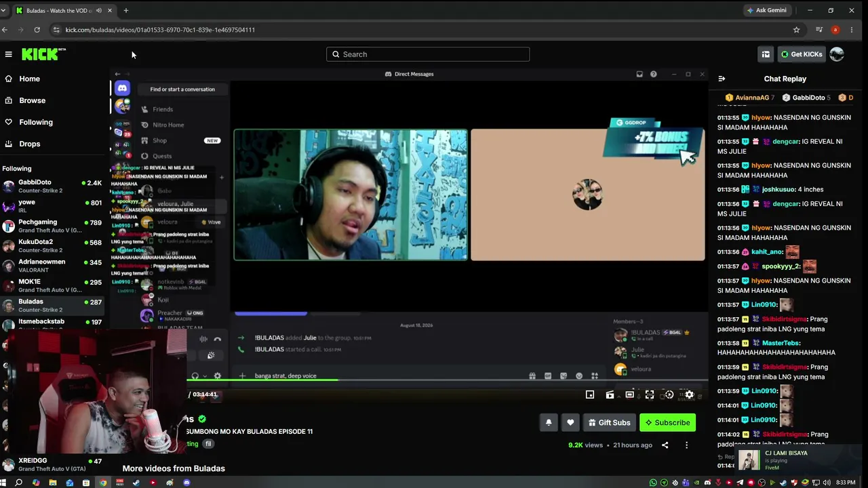The width and height of the screenshot is (868, 488).
Task: Open the dashboard icon beside Get KICKs
Action: point(766,54)
